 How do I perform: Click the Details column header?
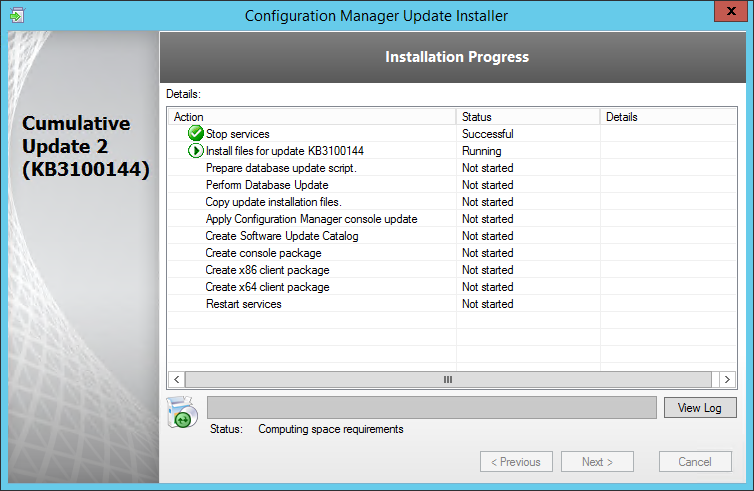point(668,117)
